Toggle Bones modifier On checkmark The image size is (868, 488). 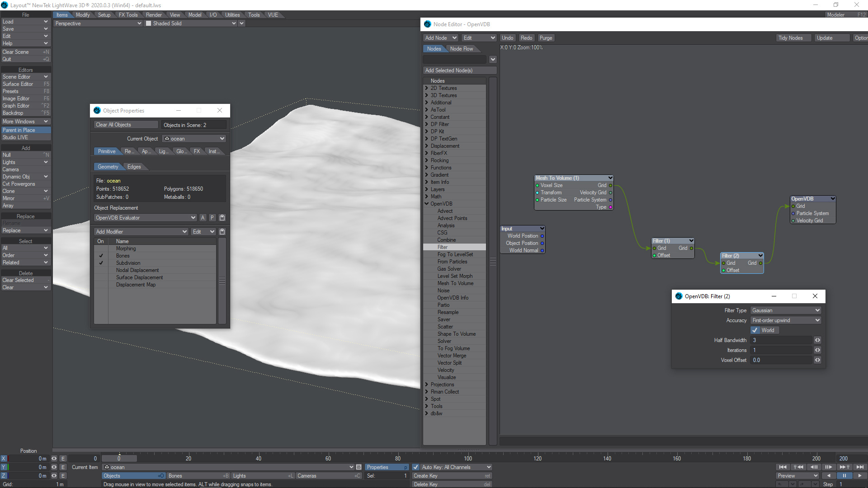point(101,256)
